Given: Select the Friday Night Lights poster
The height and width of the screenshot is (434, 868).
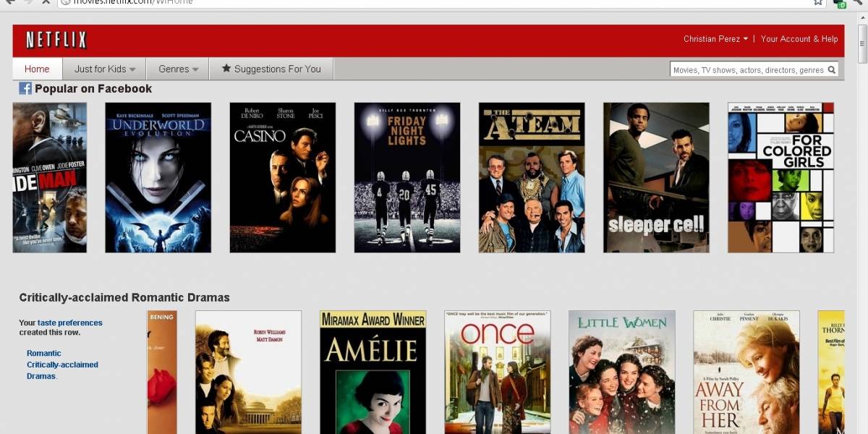Looking at the screenshot, I should click(407, 177).
